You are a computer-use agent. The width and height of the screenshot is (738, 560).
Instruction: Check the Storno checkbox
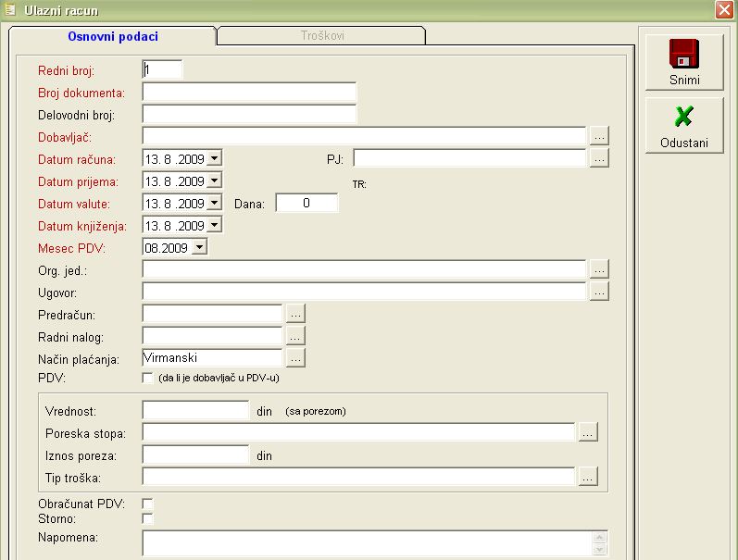pos(147,518)
